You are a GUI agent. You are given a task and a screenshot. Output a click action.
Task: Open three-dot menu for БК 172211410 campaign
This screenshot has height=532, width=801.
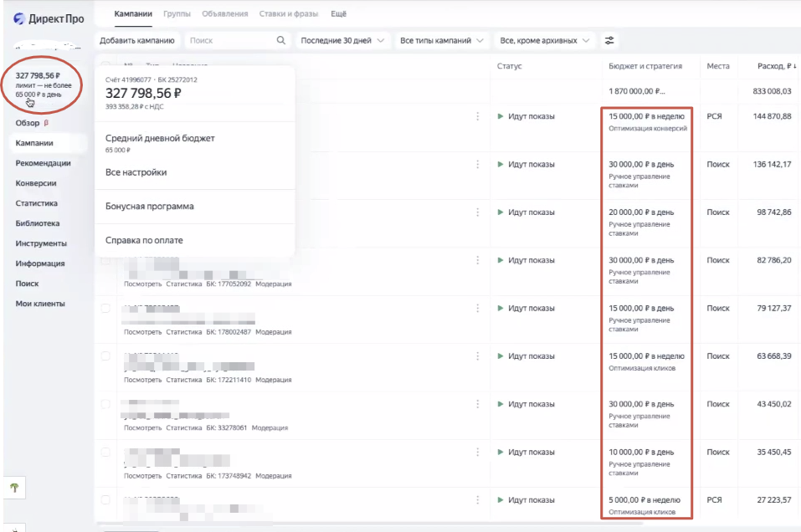(x=478, y=356)
